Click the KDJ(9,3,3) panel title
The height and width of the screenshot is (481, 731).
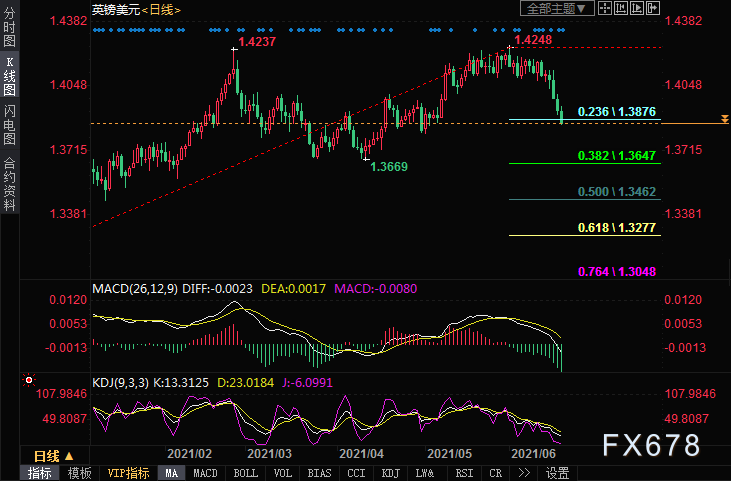click(120, 383)
